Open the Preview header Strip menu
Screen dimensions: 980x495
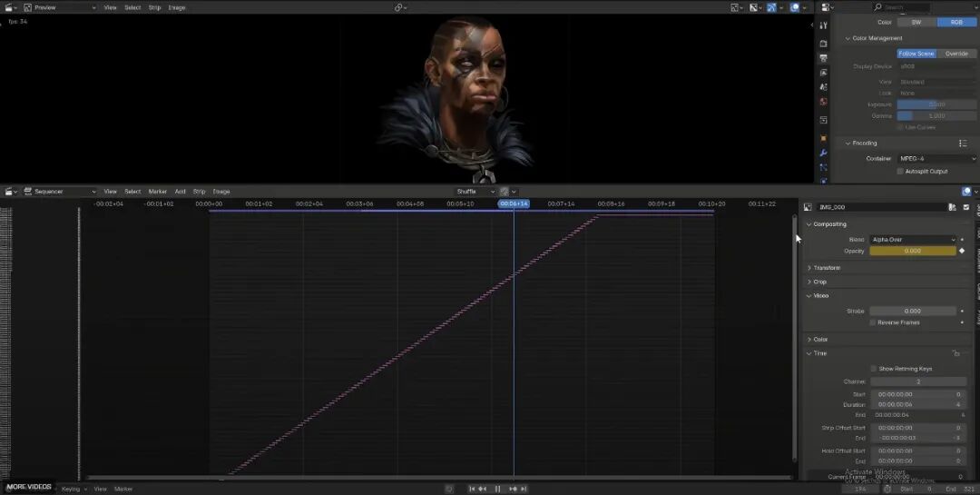point(154,7)
